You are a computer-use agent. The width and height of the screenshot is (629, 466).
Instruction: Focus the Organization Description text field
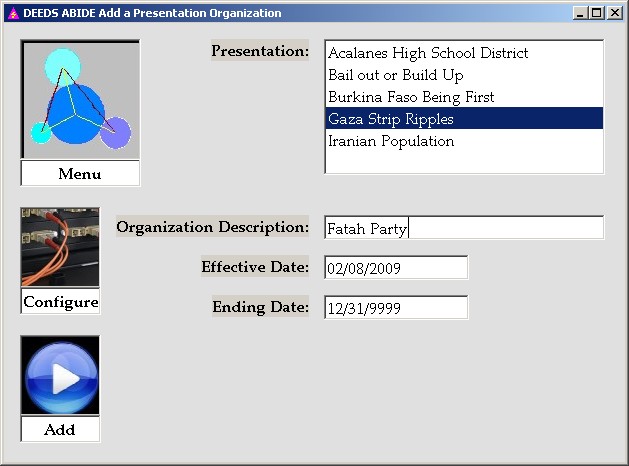click(x=464, y=228)
